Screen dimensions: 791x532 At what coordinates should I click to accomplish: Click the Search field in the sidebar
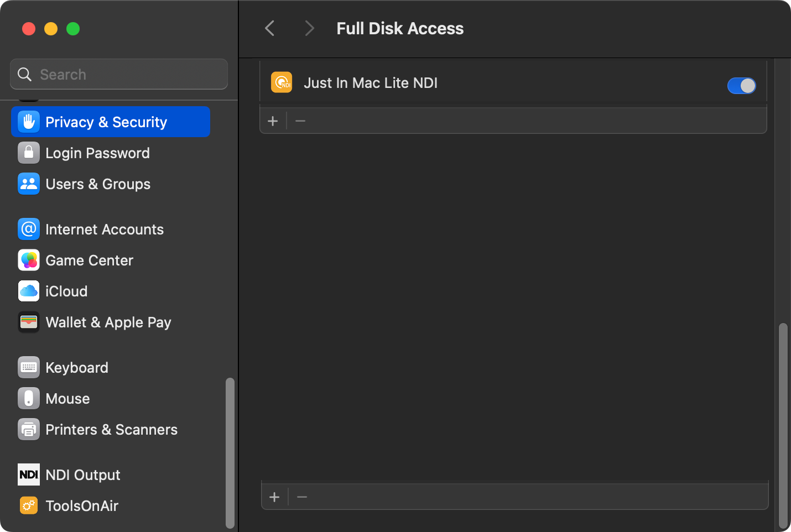pos(119,74)
